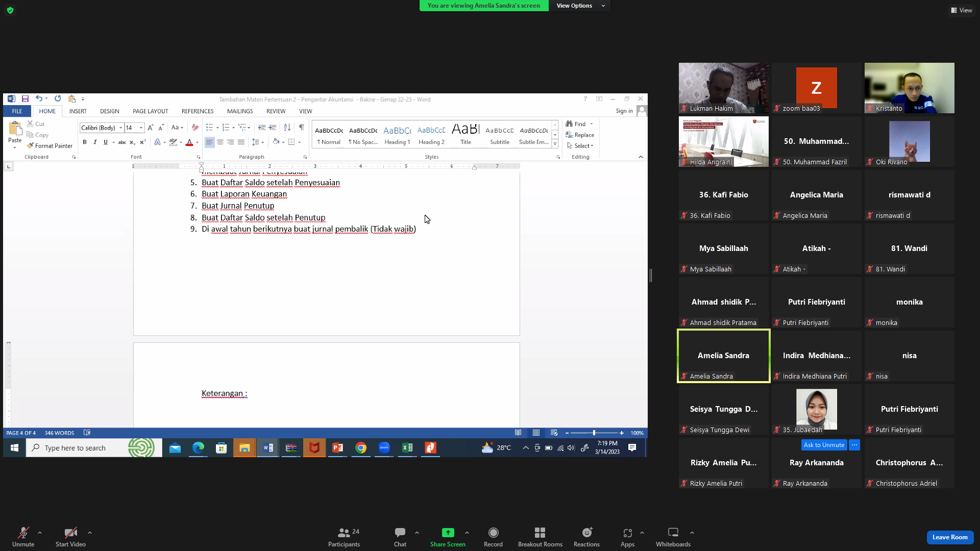Screen dimensions: 980x551
Task: Open multilevel list icon
Action: 242,128
